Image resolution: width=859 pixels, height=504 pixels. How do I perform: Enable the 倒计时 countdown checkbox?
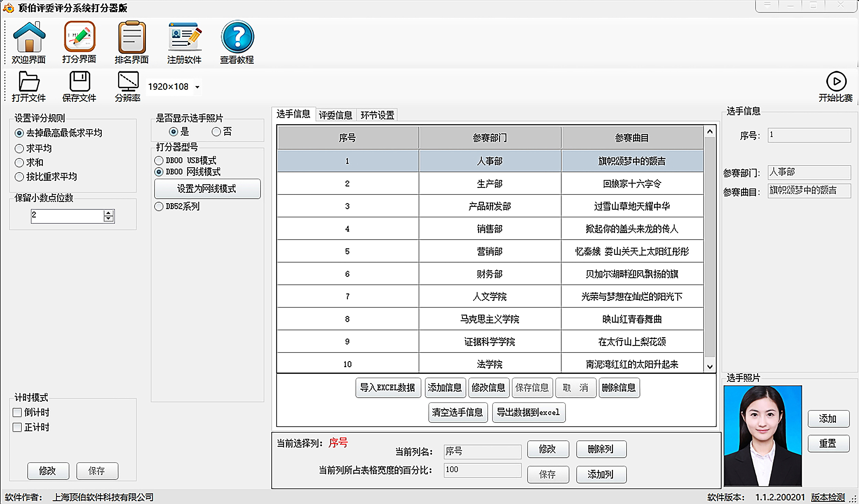pos(17,413)
